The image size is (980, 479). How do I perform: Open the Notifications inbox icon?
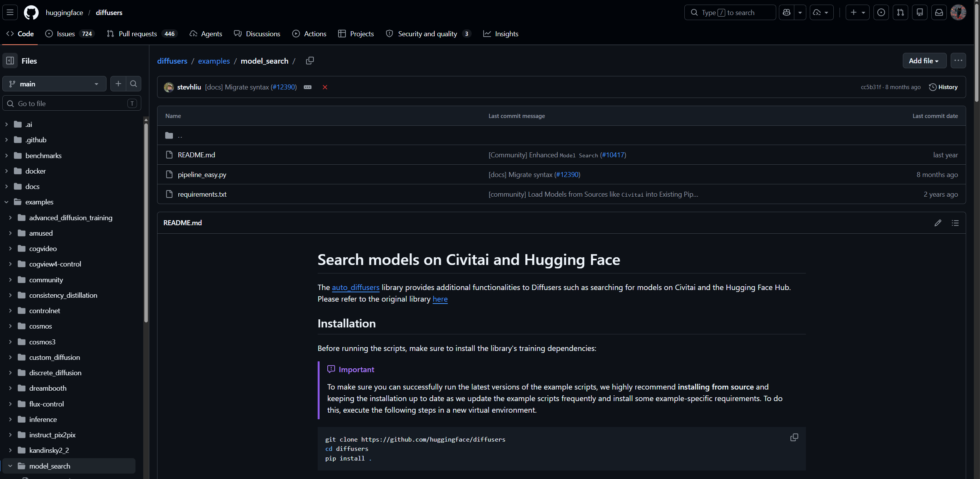(939, 12)
